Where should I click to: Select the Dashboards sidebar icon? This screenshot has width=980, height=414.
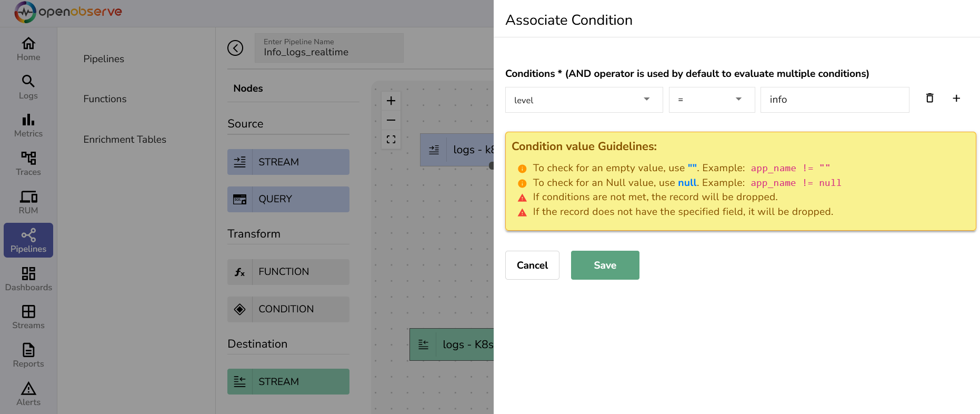(x=28, y=278)
